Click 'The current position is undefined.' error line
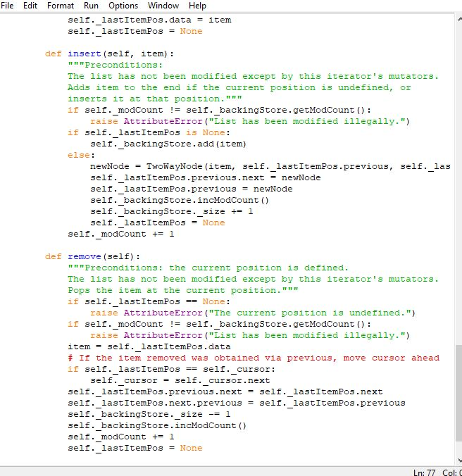Screen dimensions: 462x476 click(253, 313)
